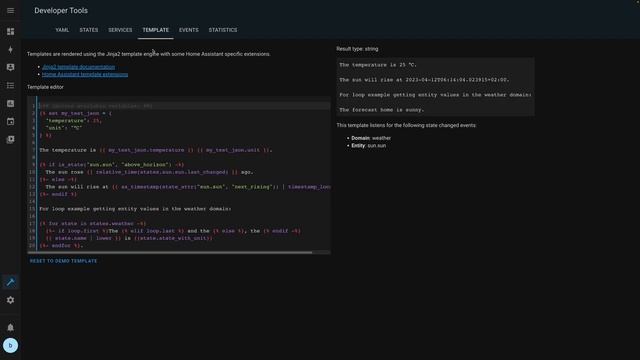Click the 'Entity: sun.sun' list entry

point(369,145)
